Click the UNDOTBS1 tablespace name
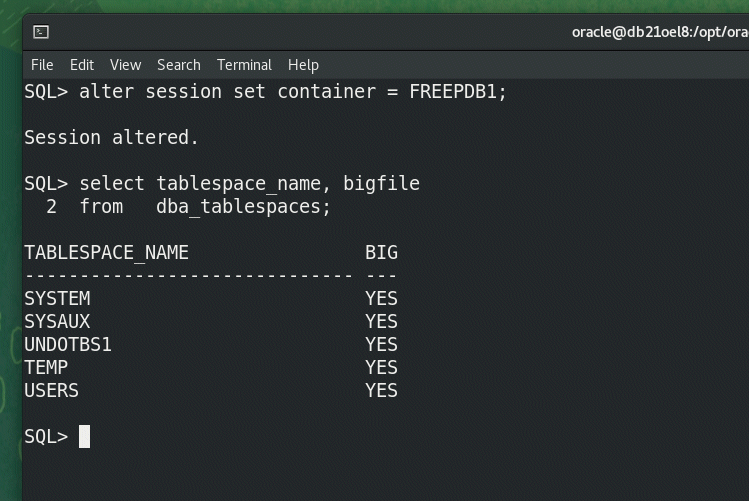 click(x=68, y=344)
